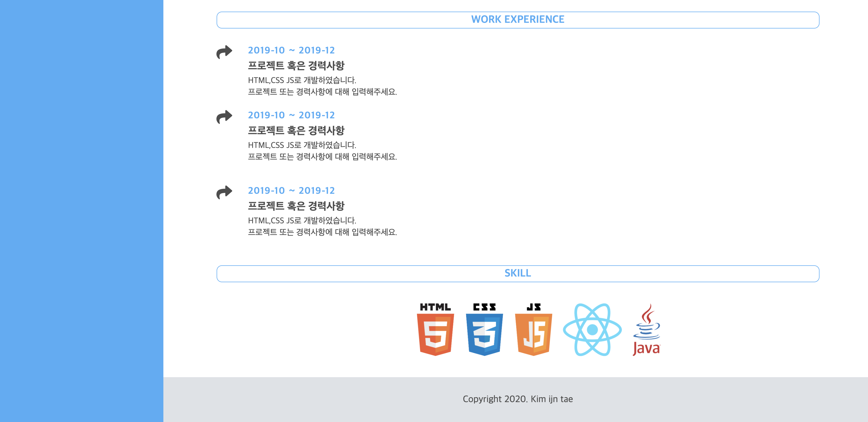Click the first entry's HTML,CSS JS description line

tap(302, 80)
